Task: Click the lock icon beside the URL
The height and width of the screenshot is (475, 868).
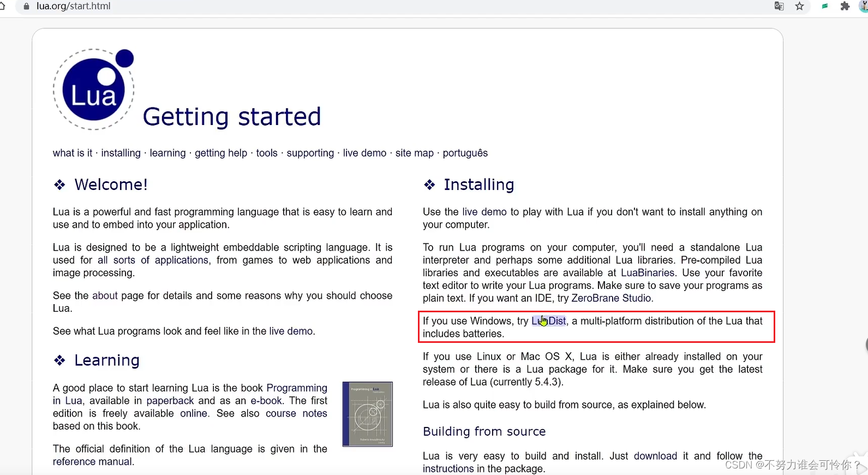Action: [26, 6]
